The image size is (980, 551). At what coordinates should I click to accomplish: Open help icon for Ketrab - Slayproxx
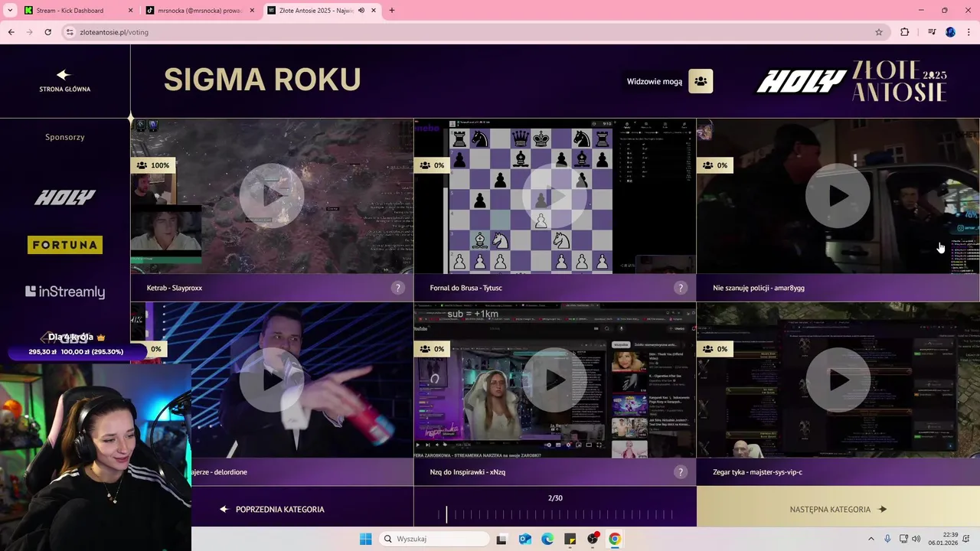point(397,288)
